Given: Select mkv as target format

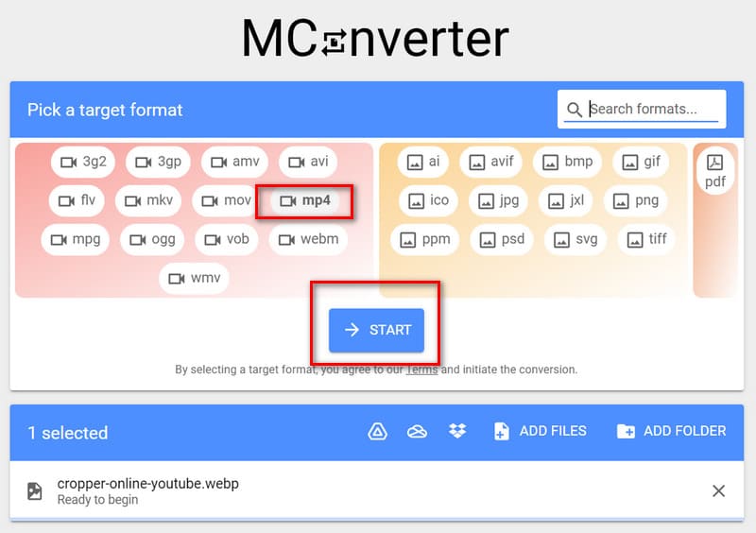Looking at the screenshot, I should [x=148, y=200].
